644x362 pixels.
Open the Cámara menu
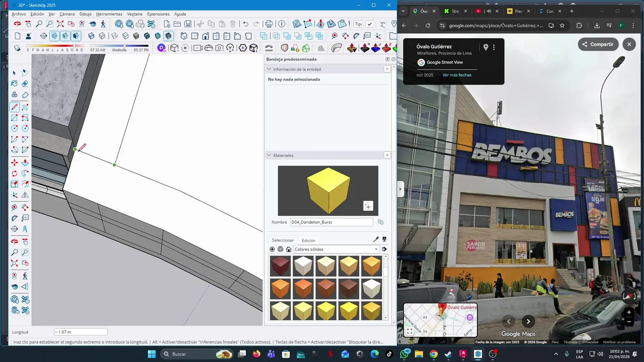pyautogui.click(x=67, y=14)
